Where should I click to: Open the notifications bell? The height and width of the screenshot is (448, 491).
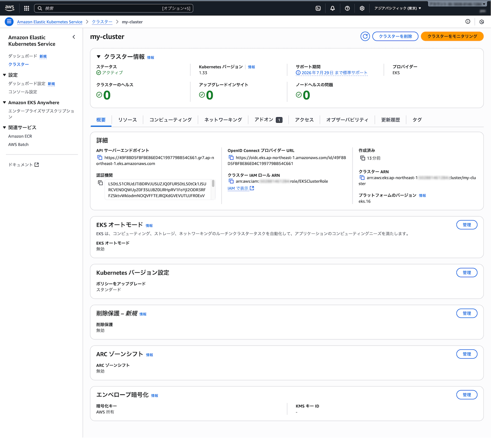coord(333,8)
